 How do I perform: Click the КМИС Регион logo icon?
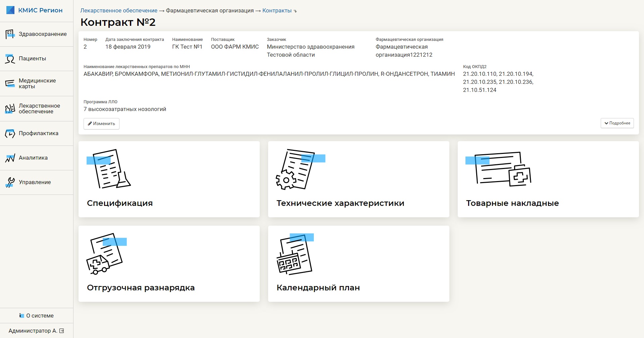pyautogui.click(x=10, y=10)
